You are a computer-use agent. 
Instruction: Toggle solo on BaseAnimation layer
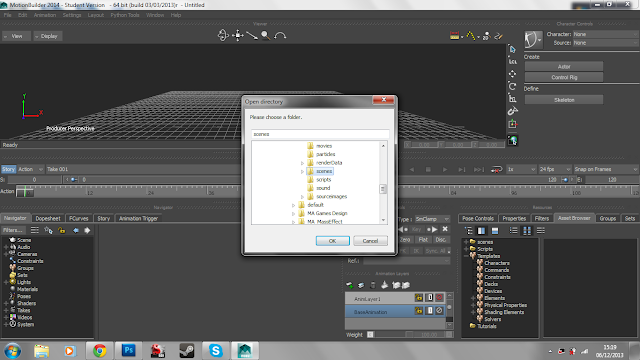[429, 311]
